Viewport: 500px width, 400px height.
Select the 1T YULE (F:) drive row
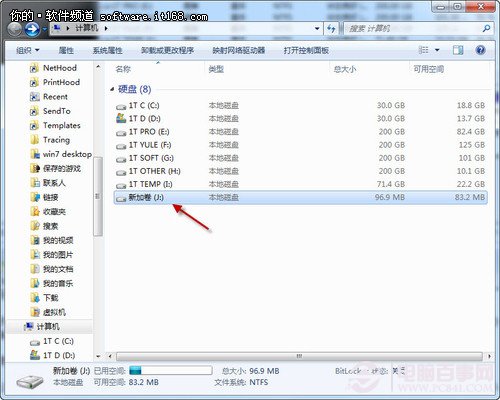tap(300, 145)
